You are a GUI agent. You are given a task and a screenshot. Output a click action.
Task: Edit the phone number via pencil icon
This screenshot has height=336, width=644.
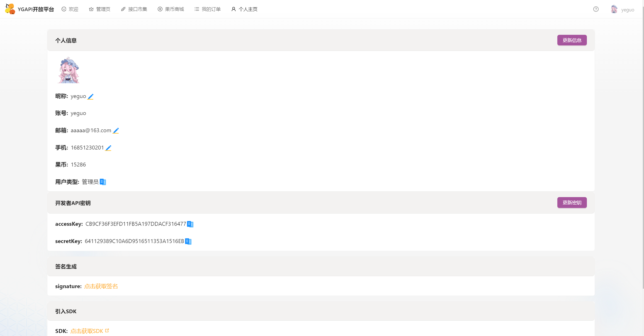tap(108, 148)
